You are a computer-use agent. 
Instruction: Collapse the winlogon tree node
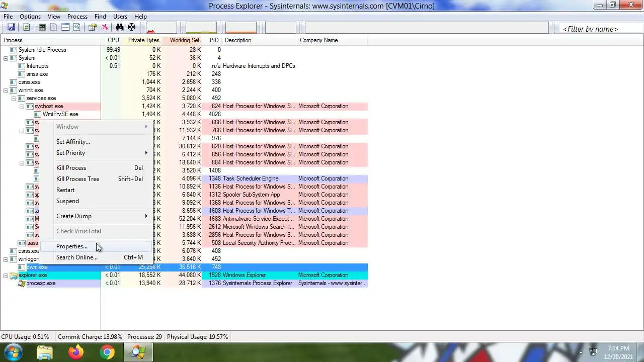tap(6, 259)
